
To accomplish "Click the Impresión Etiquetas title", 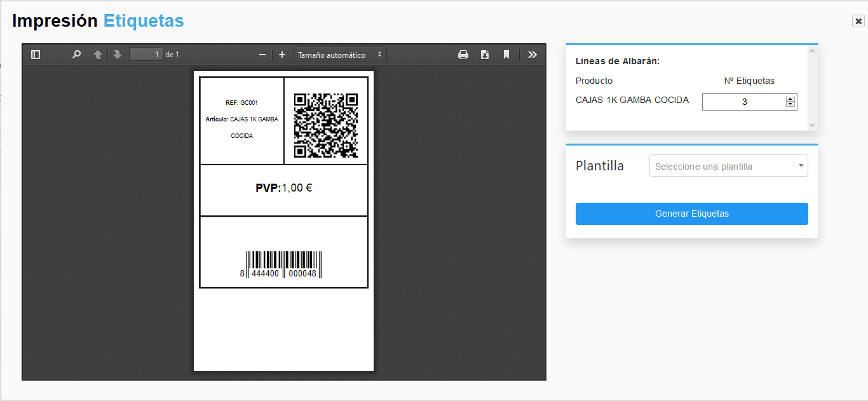I will tap(98, 21).
